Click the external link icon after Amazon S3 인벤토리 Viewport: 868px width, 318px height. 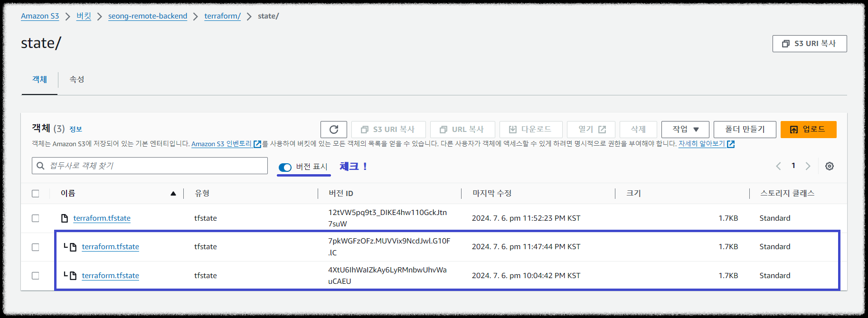[x=257, y=144]
